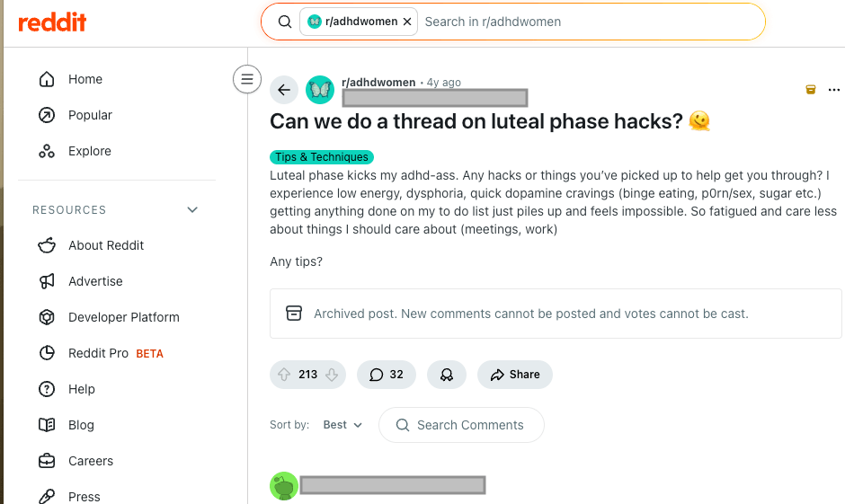Click the Reddit logo
Image resolution: width=845 pixels, height=504 pixels.
52,22
